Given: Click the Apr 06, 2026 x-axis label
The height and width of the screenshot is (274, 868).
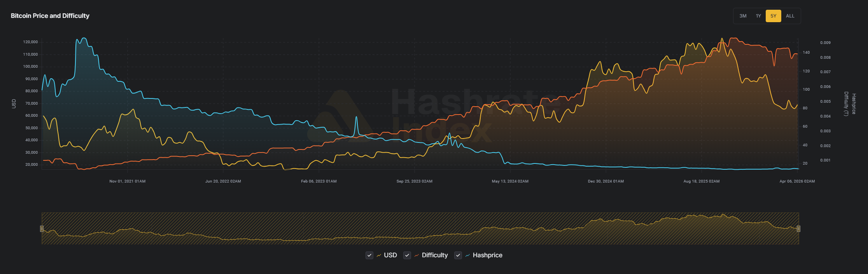Looking at the screenshot, I should (797, 181).
